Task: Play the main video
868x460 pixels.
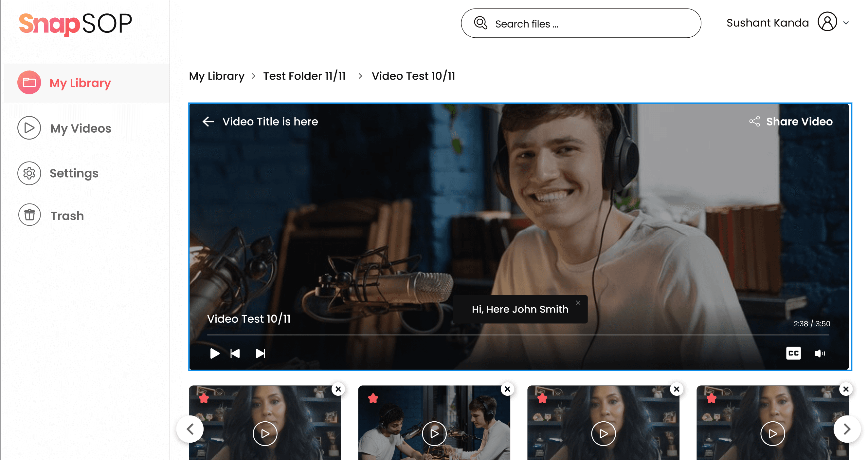Action: (215, 354)
